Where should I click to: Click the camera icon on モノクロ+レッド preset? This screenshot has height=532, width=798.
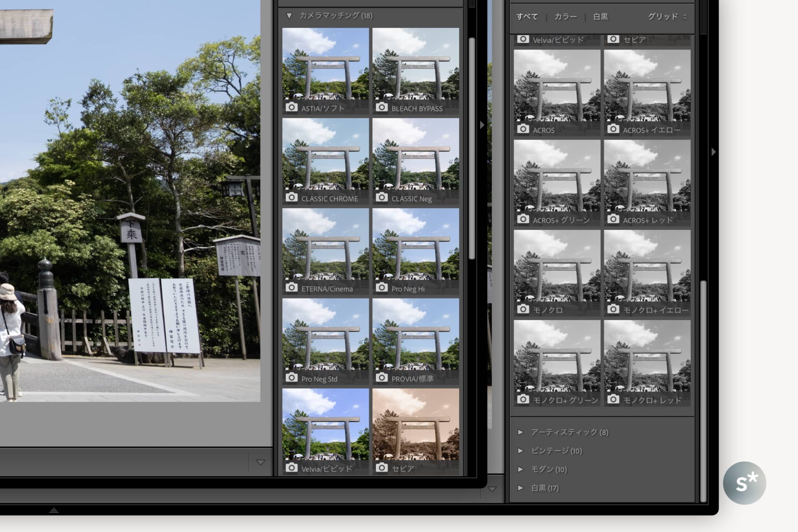tap(614, 401)
